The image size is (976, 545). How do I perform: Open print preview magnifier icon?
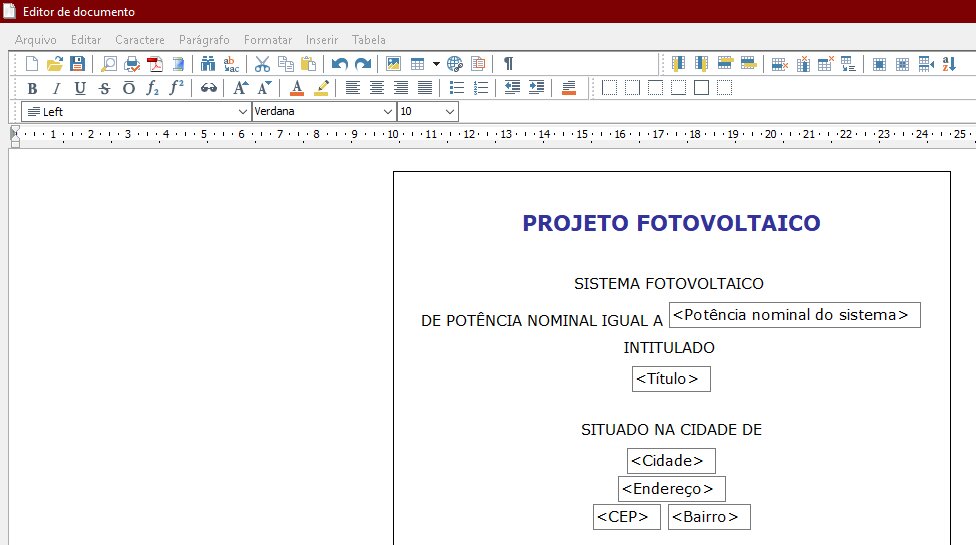point(109,63)
